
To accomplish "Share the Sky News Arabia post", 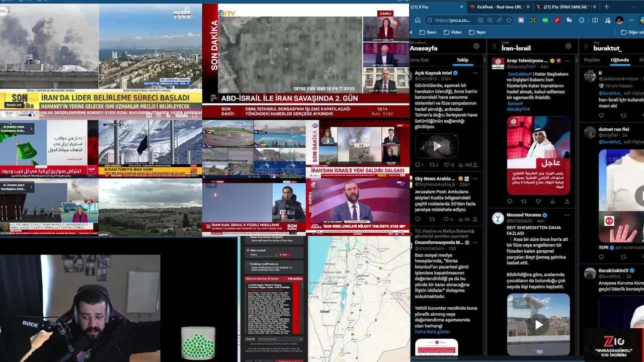I will [x=475, y=219].
